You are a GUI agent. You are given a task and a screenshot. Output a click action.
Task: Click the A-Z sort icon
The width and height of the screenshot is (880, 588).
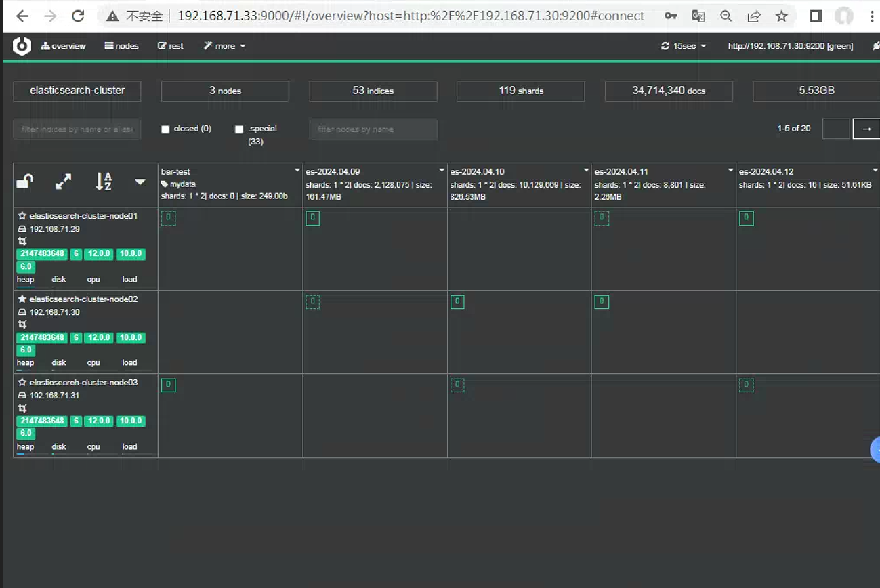pos(104,181)
